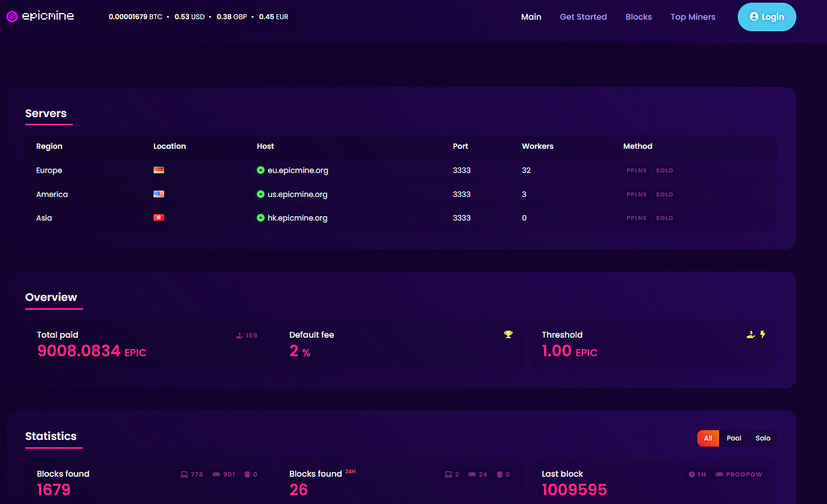
Task: Click the trophy icon in Default fee
Action: click(x=508, y=335)
